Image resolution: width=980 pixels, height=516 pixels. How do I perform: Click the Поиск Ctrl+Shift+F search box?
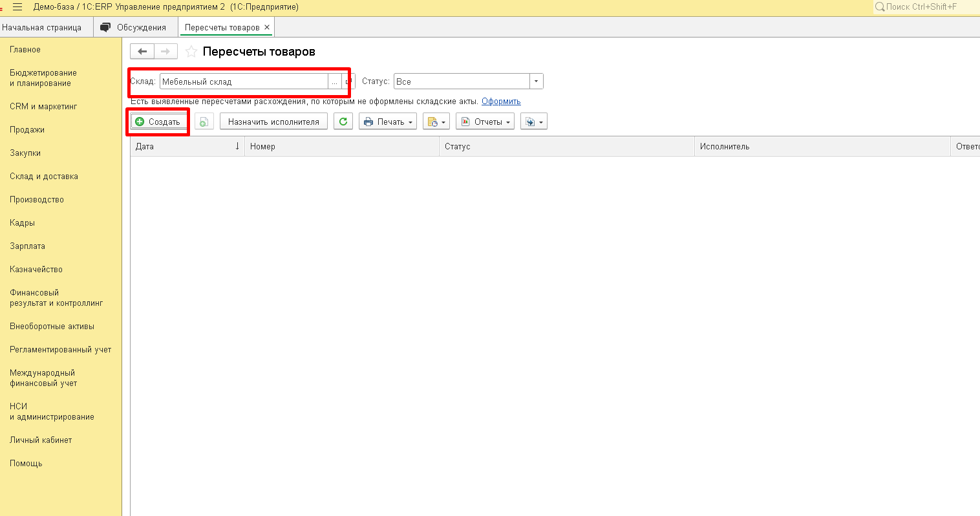[926, 7]
